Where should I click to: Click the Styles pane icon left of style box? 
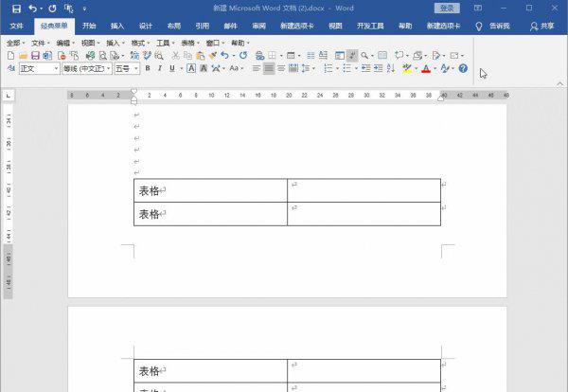coord(11,68)
